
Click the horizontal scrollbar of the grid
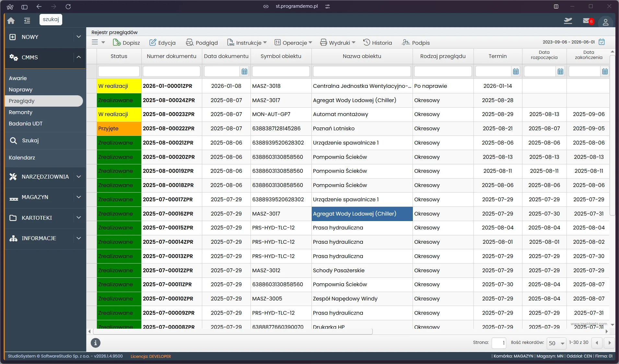pyautogui.click(x=233, y=332)
